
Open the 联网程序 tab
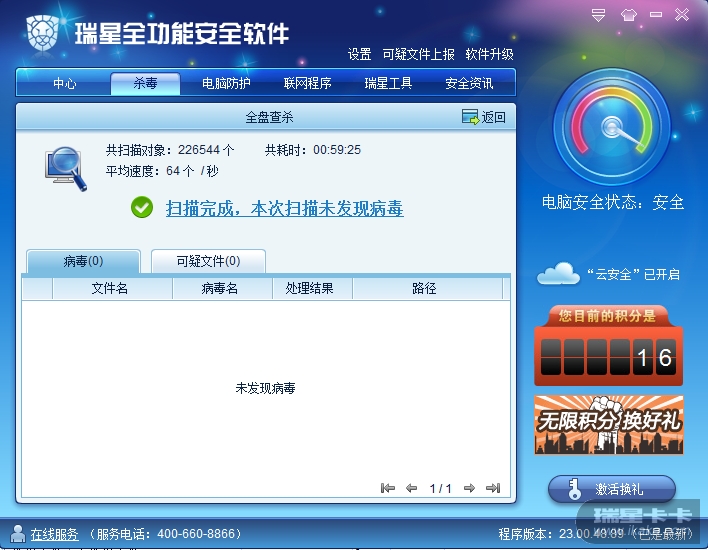point(307,84)
